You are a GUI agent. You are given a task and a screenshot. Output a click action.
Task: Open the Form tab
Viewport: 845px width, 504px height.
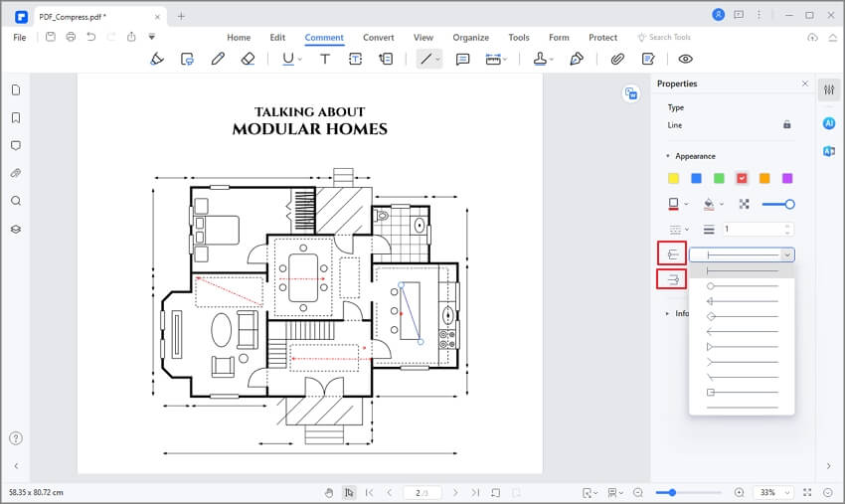click(559, 37)
